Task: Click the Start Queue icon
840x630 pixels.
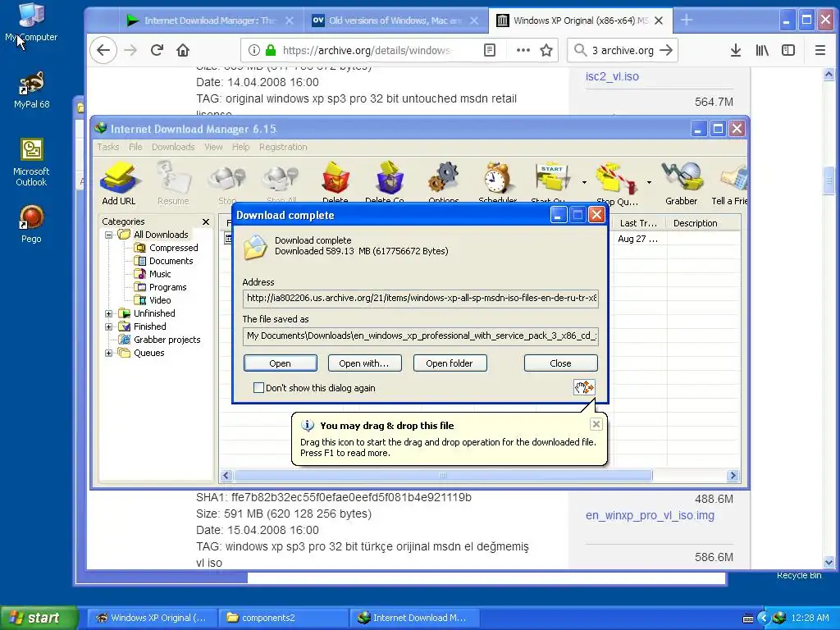Action: point(550,183)
